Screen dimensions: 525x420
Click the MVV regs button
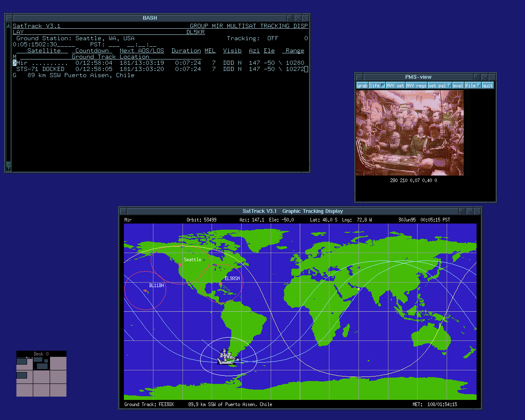[x=416, y=86]
